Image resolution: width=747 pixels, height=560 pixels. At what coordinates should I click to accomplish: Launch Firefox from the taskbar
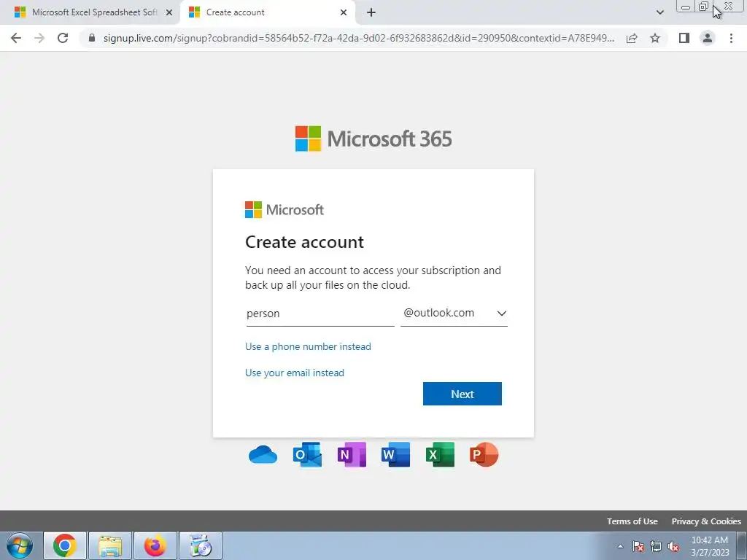click(155, 545)
